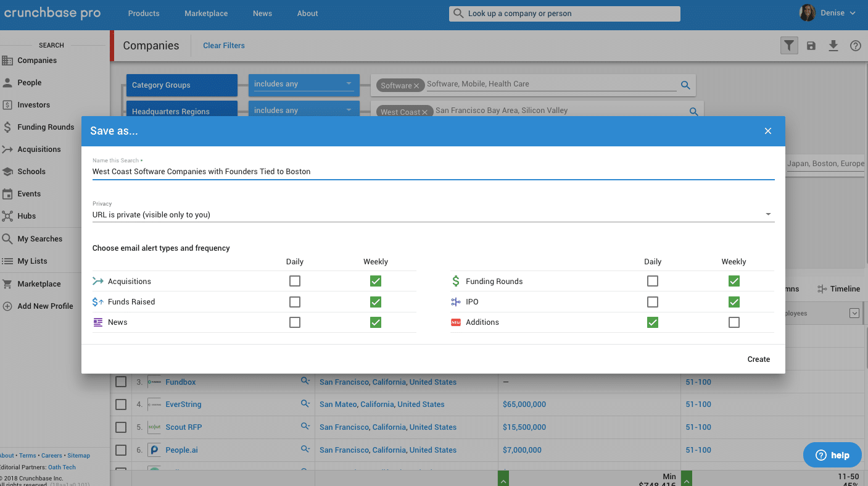Disable weekly alerts for Funding Rounds
Viewport: 868px width, 486px height.
pyautogui.click(x=734, y=280)
